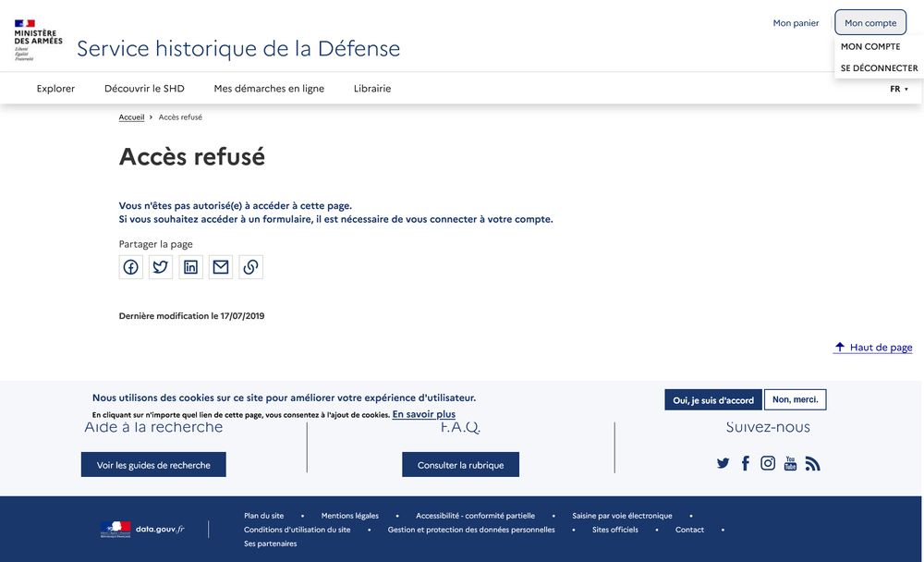Image resolution: width=924 pixels, height=562 pixels.
Task: Refuse cookies with 'Non, merci'
Action: tap(795, 399)
